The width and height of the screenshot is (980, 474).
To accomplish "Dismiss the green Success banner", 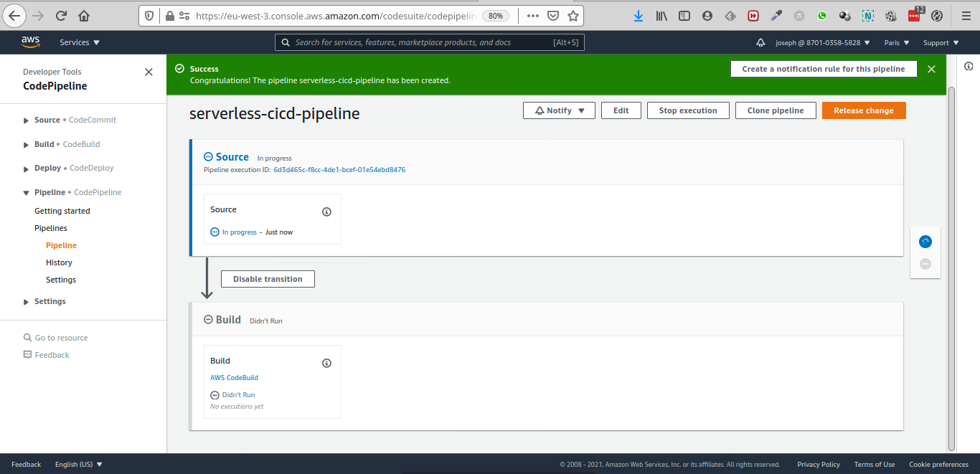I will (931, 69).
